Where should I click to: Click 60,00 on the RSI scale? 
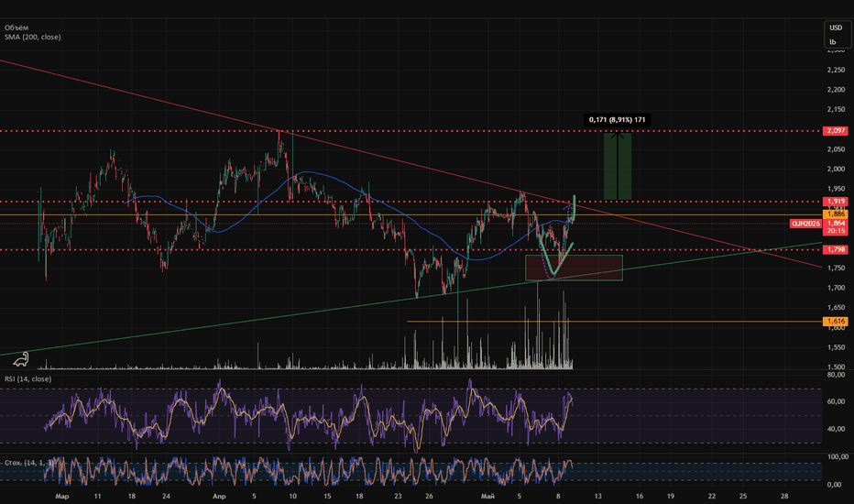tap(836, 401)
